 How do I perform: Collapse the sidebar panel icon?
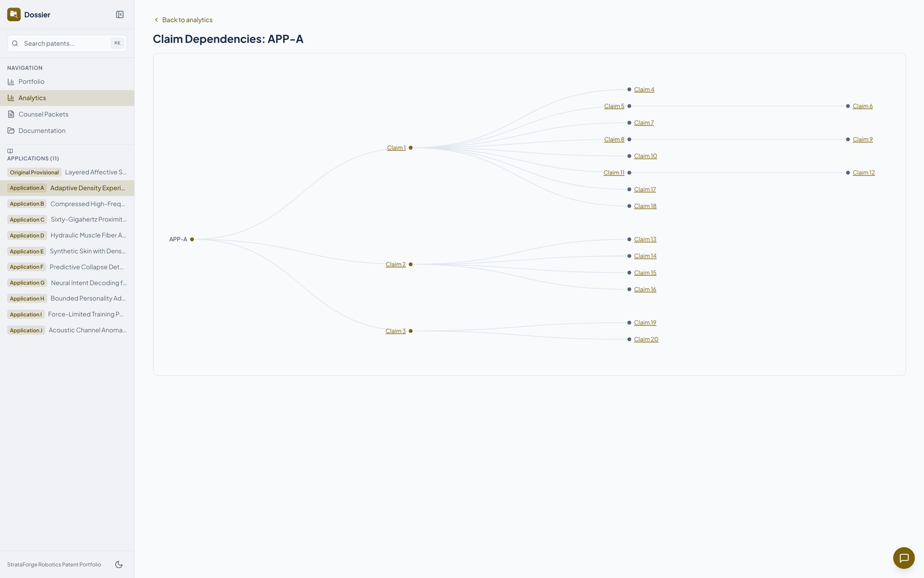[x=120, y=14]
